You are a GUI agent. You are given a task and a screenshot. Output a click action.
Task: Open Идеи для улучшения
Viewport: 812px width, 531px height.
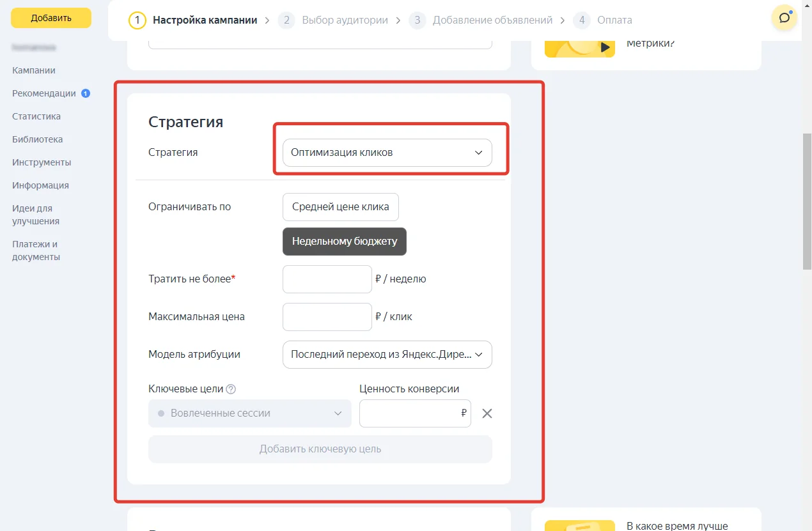coord(36,215)
